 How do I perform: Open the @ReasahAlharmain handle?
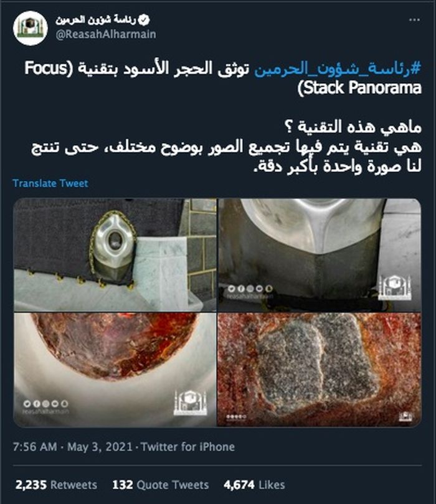[106, 34]
